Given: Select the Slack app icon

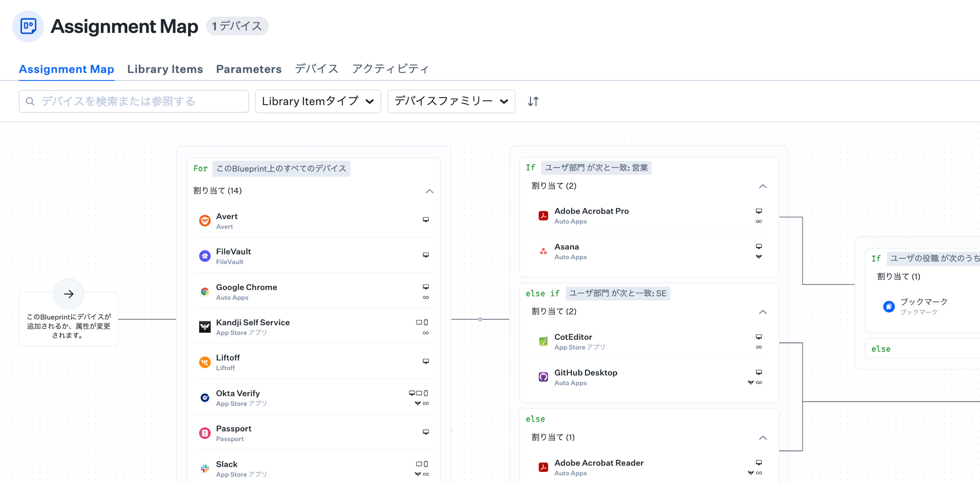Looking at the screenshot, I should pos(205,468).
